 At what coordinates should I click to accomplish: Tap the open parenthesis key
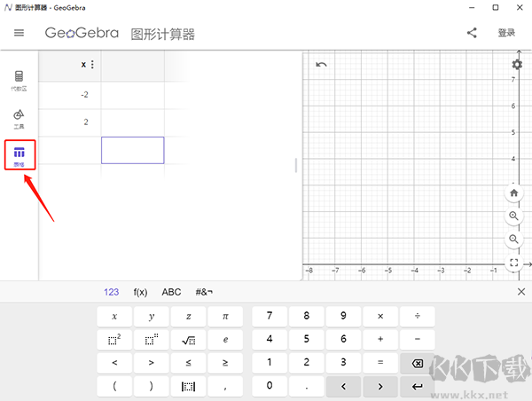pos(114,386)
